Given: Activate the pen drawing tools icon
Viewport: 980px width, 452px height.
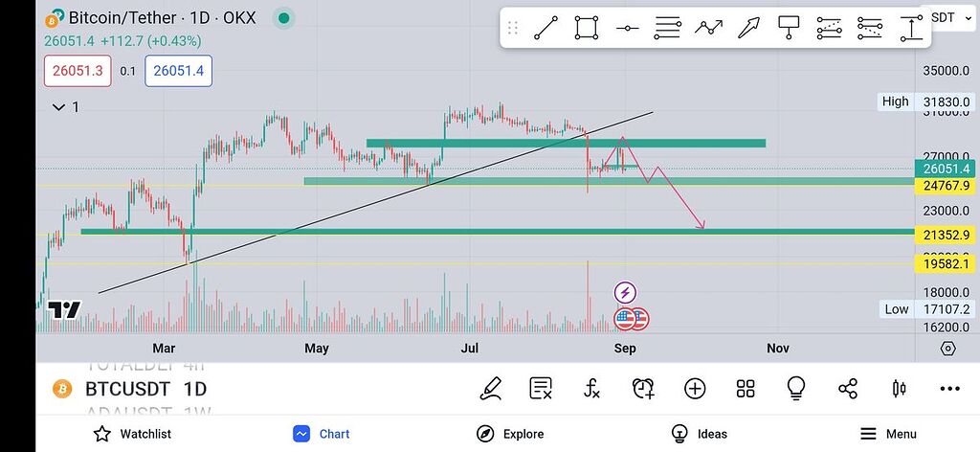Looking at the screenshot, I should click(x=490, y=388).
